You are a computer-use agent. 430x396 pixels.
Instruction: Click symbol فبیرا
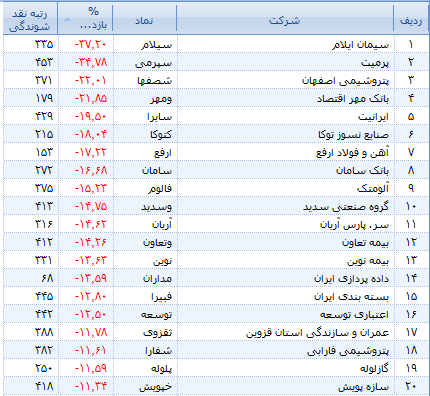pyautogui.click(x=161, y=297)
